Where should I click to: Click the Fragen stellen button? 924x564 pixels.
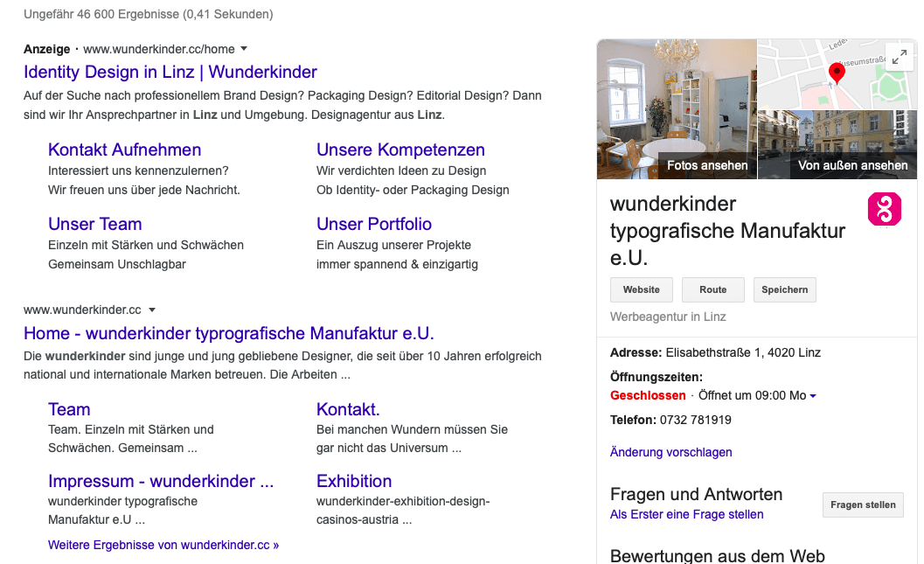pos(863,505)
